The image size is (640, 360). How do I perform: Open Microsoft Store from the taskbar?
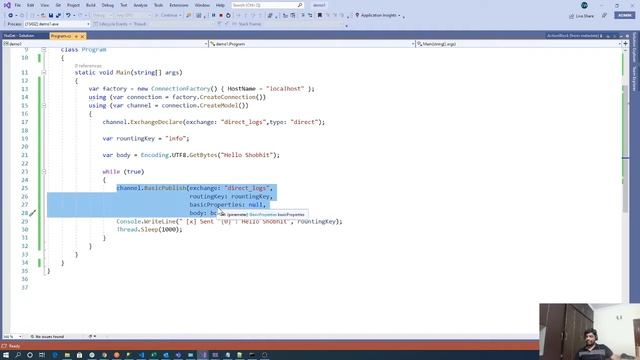(80, 355)
